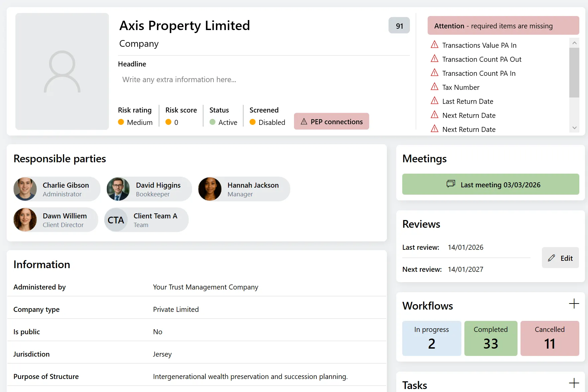Add a new task with the plus icon
588x392 pixels.
click(x=574, y=383)
